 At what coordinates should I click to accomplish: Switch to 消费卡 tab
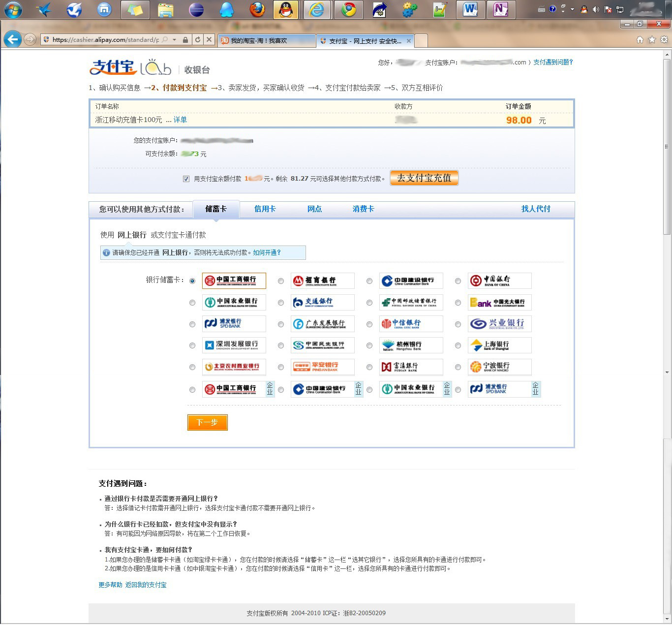pos(363,209)
